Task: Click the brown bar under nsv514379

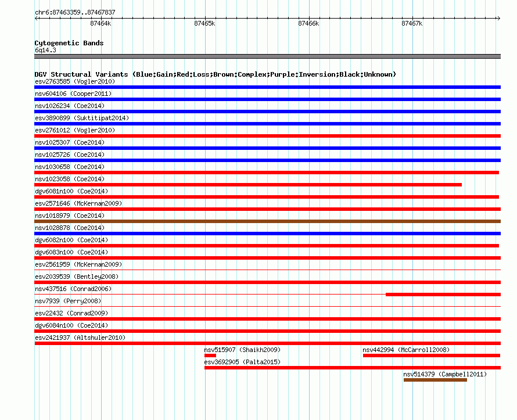Action: 435,380
